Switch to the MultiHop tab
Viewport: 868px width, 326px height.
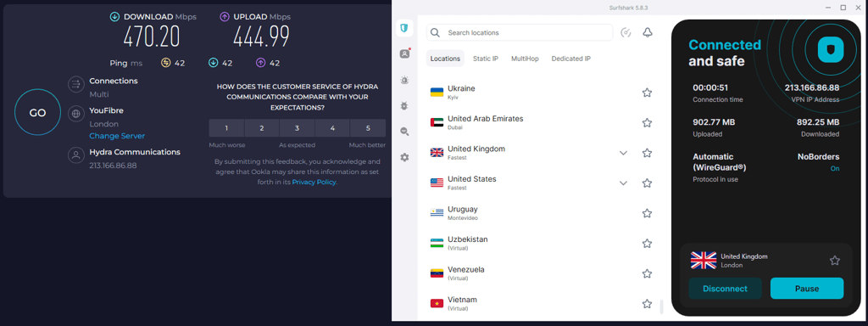coord(525,59)
